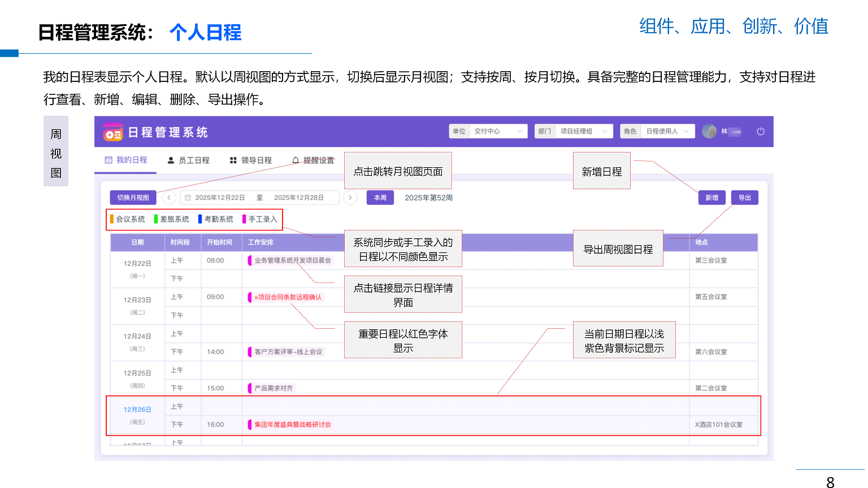868x488 pixels.
Task: Go to previous week with left arrow
Action: pos(169,198)
